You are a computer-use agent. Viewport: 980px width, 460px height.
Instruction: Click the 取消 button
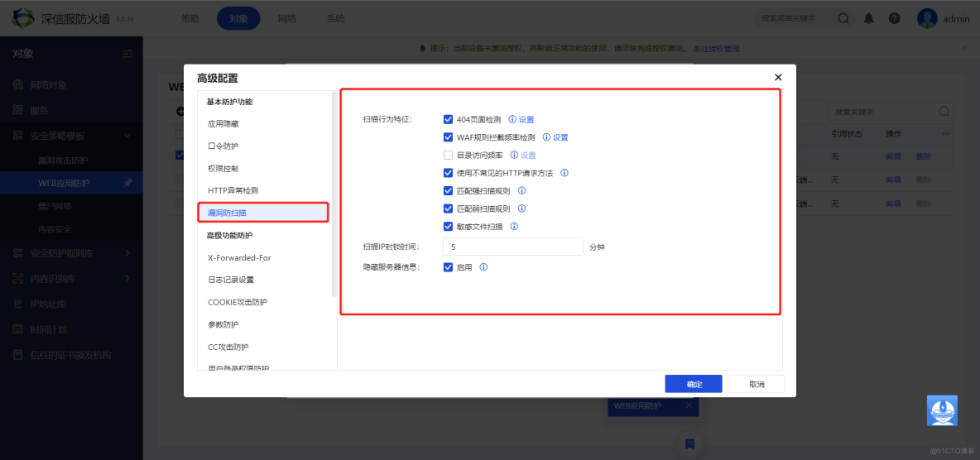click(757, 384)
